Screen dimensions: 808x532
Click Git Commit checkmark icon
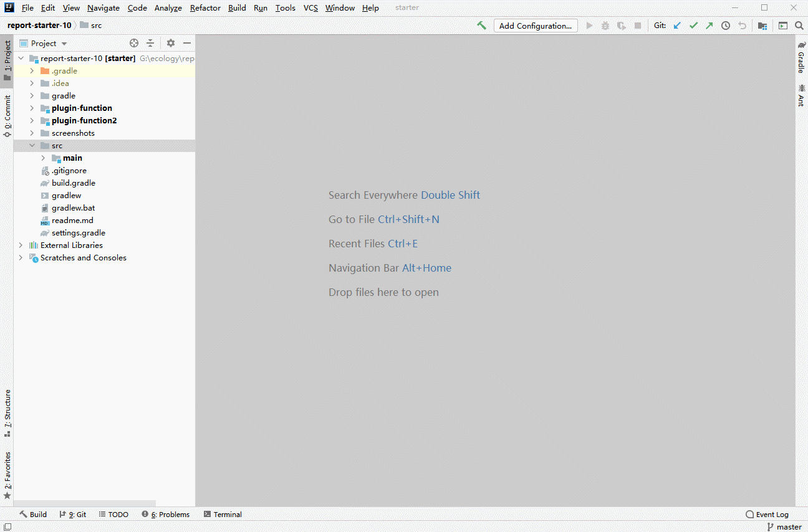[x=693, y=26]
